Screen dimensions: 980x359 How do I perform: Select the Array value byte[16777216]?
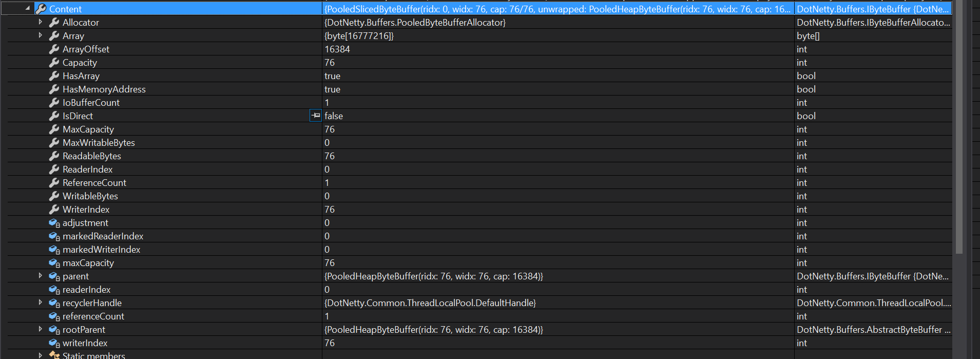pos(359,35)
